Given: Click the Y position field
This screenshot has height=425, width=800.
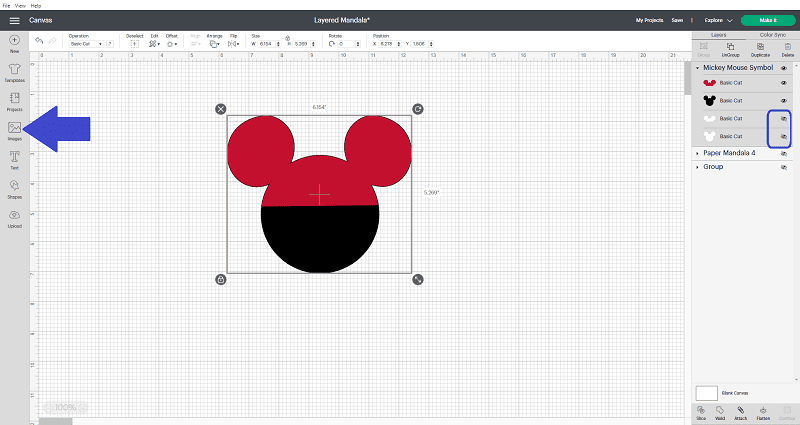Looking at the screenshot, I should pos(422,44).
